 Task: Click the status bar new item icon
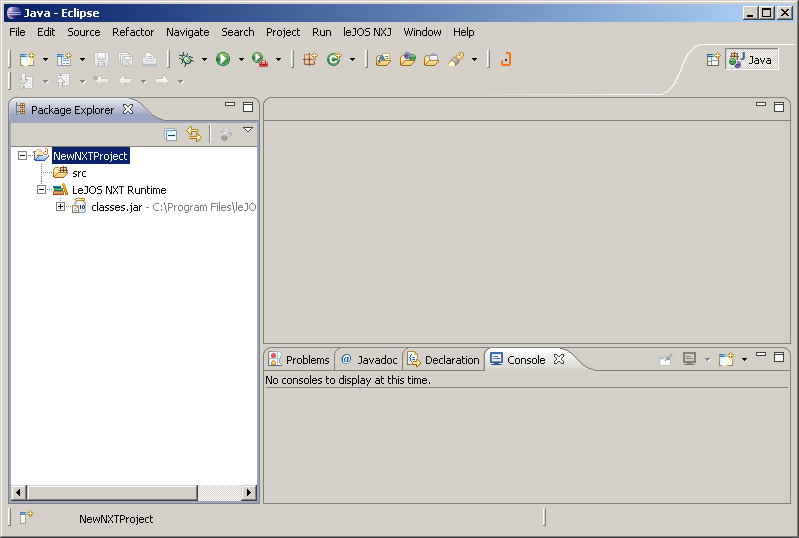click(x=26, y=517)
